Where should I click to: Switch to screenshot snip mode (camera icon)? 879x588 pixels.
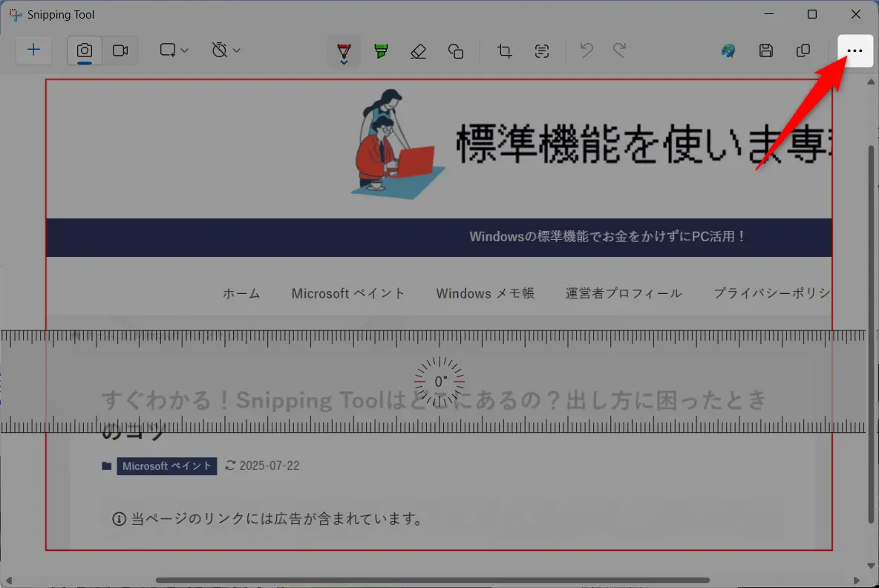[x=85, y=50]
